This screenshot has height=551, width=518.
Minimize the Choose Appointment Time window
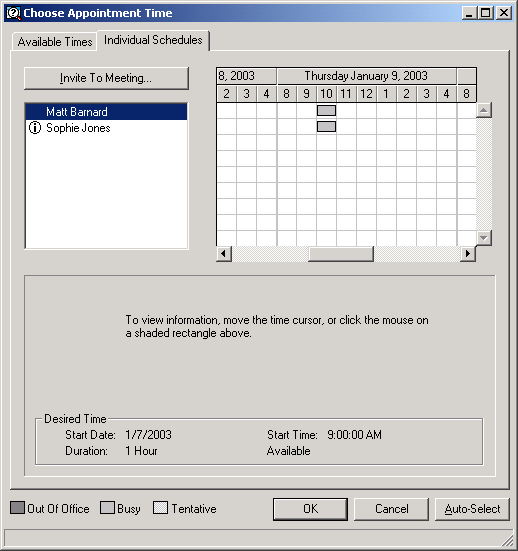point(469,13)
